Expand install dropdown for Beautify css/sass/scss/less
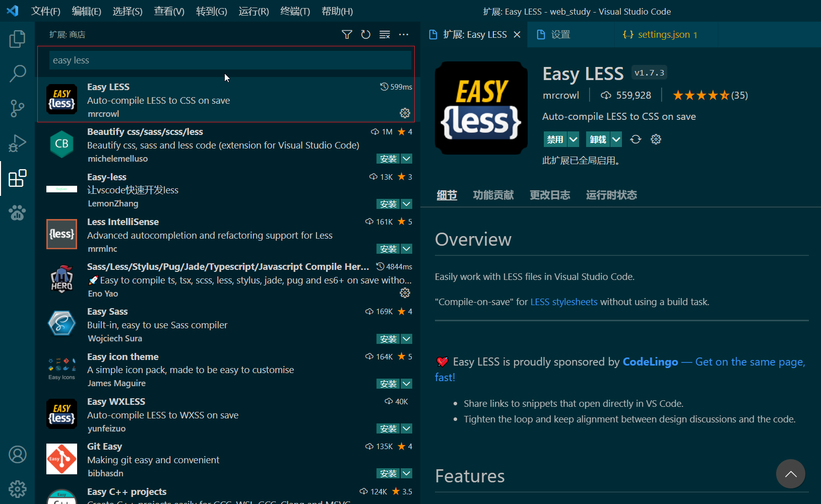The height and width of the screenshot is (504, 821). pyautogui.click(x=407, y=159)
